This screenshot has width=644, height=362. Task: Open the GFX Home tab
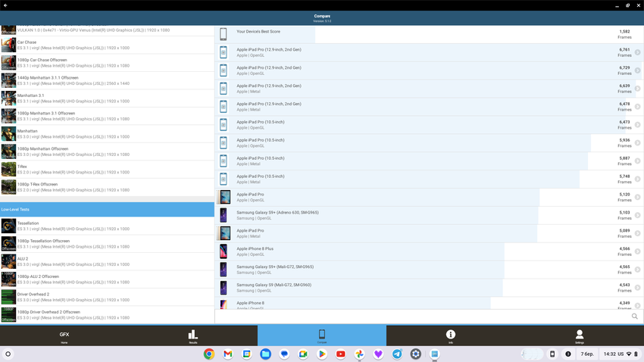click(64, 335)
